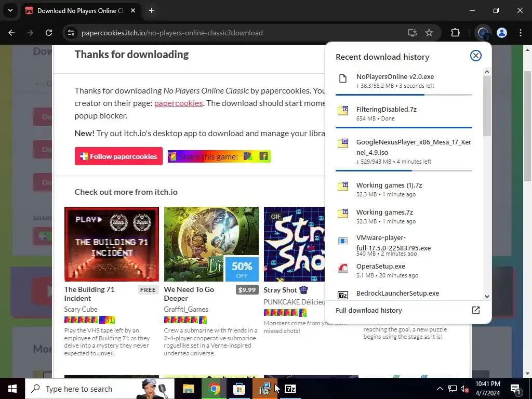Viewport: 532px width, 399px height.
Task: Follow papercookies button
Action: coord(118,156)
